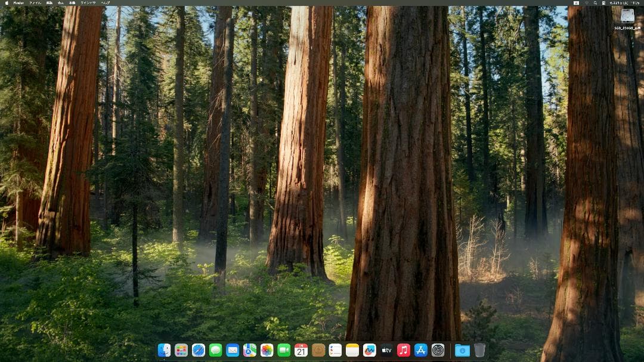Open the Trash in the Dock
The height and width of the screenshot is (362, 644).
coord(480,350)
